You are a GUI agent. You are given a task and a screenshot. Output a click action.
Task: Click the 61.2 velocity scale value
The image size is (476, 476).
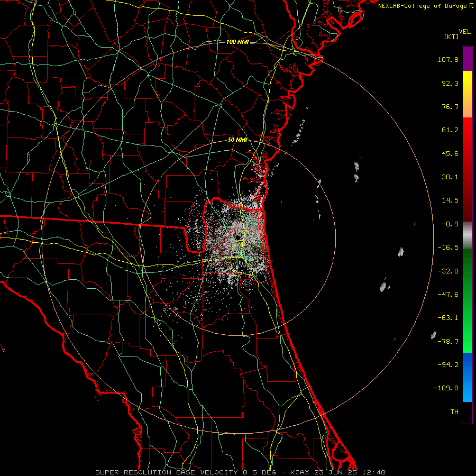coord(450,130)
